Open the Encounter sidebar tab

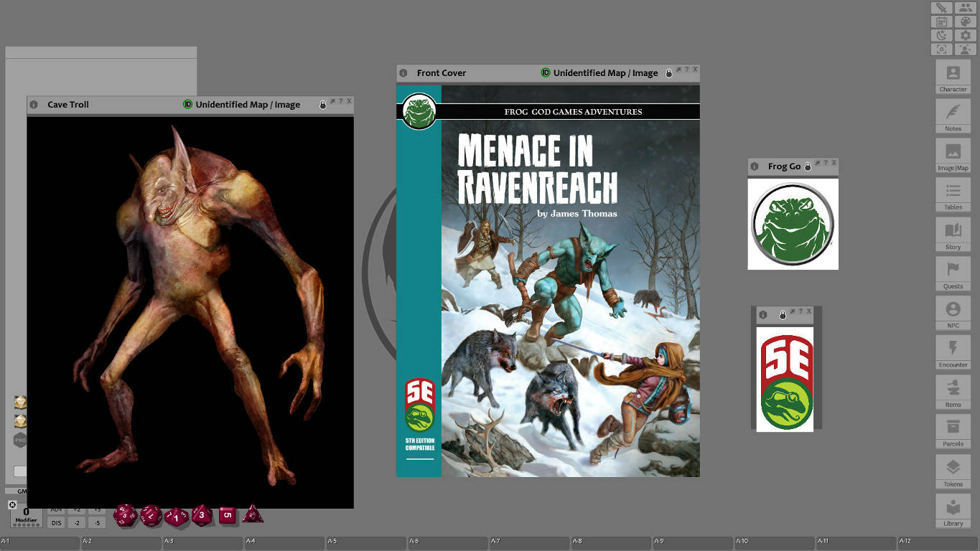(953, 352)
